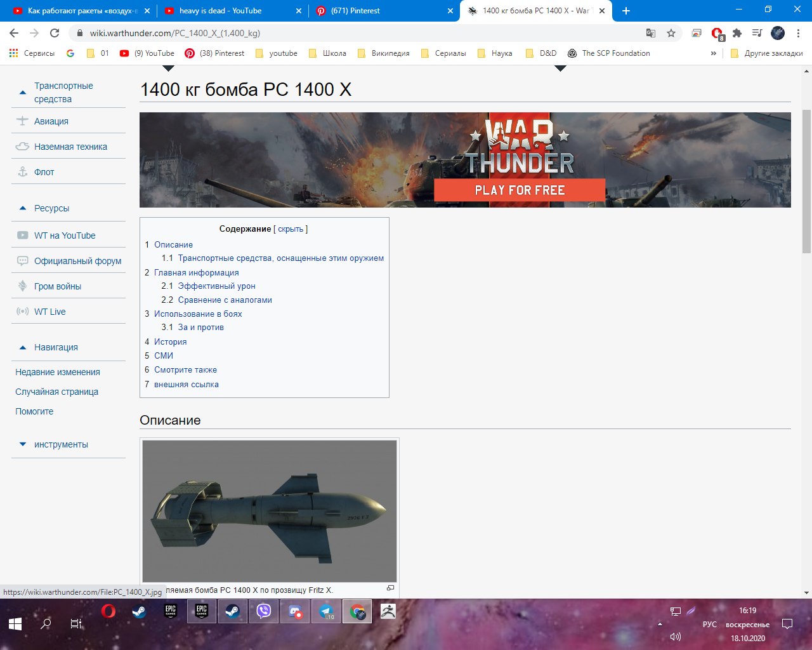Screen dimensions: 812x650
Task: Reload the page with the refresh icon
Action: tap(55, 33)
